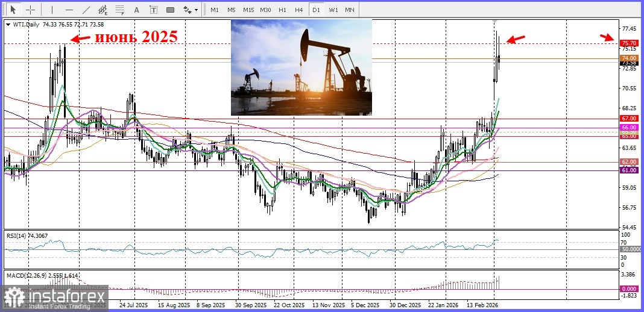Click the 74.00 price level label
The width and height of the screenshot is (644, 312).
coord(629,58)
